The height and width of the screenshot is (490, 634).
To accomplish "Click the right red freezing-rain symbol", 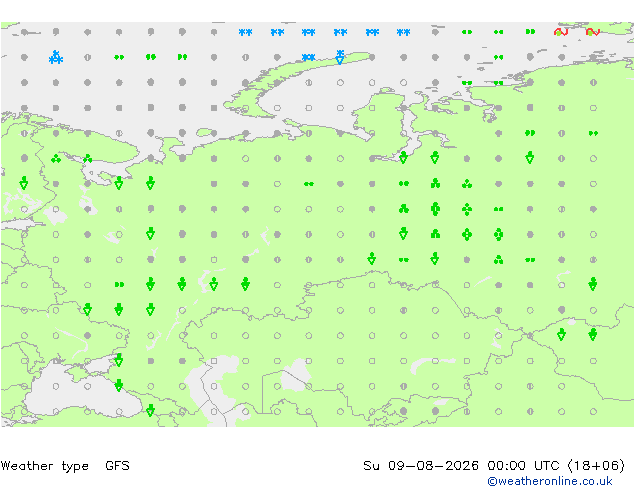I will tap(593, 32).
